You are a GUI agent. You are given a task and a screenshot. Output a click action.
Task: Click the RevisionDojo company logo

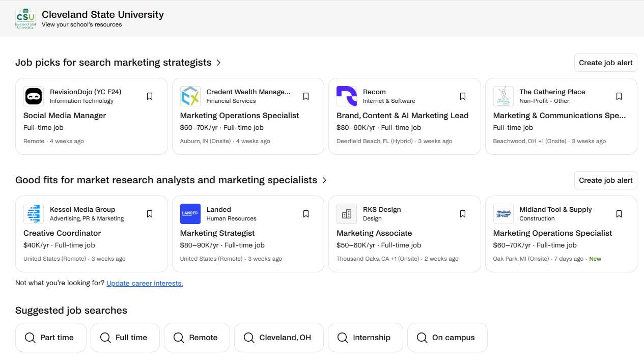click(x=34, y=96)
